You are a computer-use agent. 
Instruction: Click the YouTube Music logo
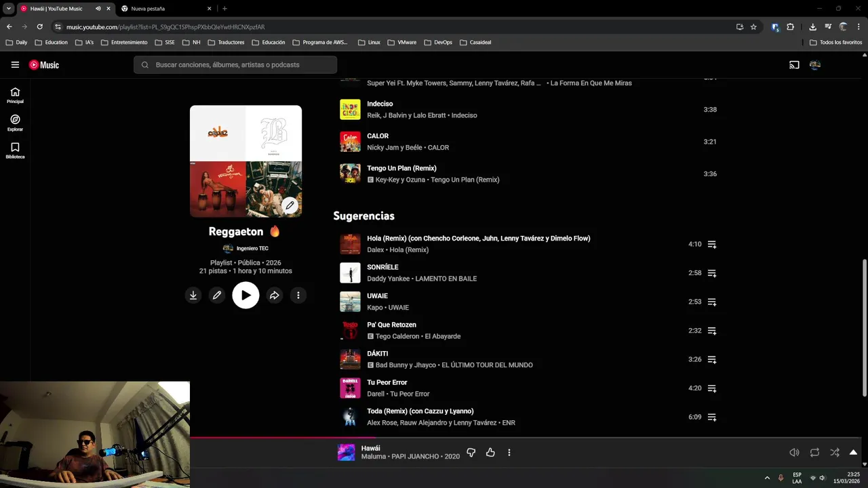coord(44,65)
